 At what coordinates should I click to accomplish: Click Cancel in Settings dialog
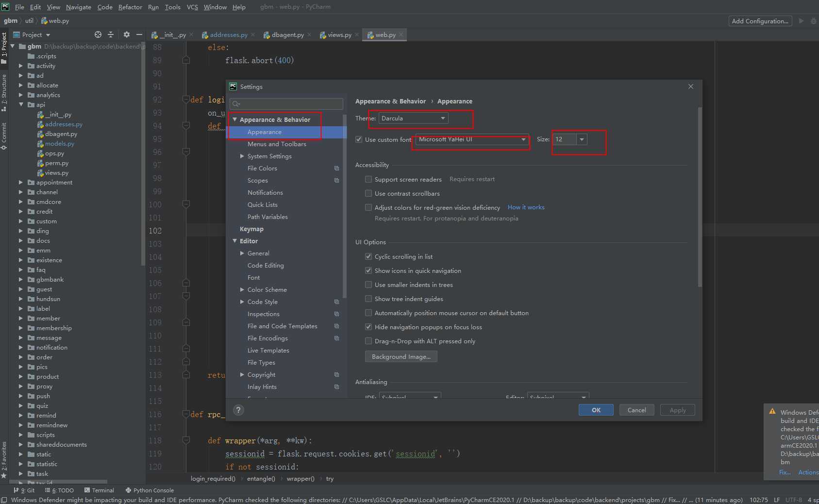[636, 410]
